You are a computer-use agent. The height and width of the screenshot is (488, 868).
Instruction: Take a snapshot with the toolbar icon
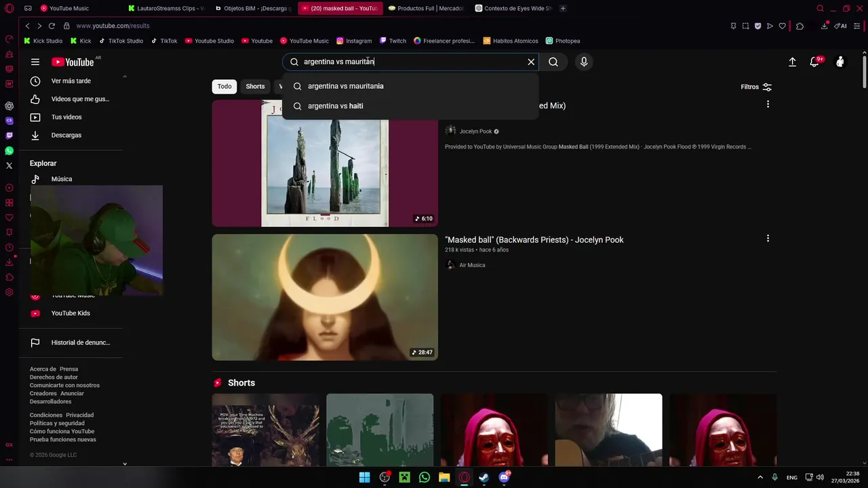click(745, 26)
